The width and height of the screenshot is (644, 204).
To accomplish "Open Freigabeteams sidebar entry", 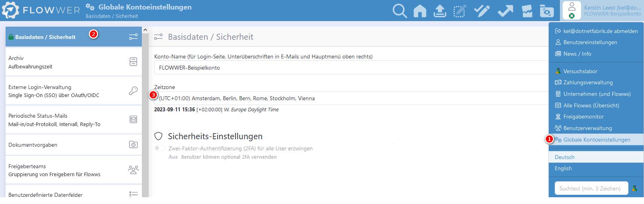I will (x=74, y=170).
